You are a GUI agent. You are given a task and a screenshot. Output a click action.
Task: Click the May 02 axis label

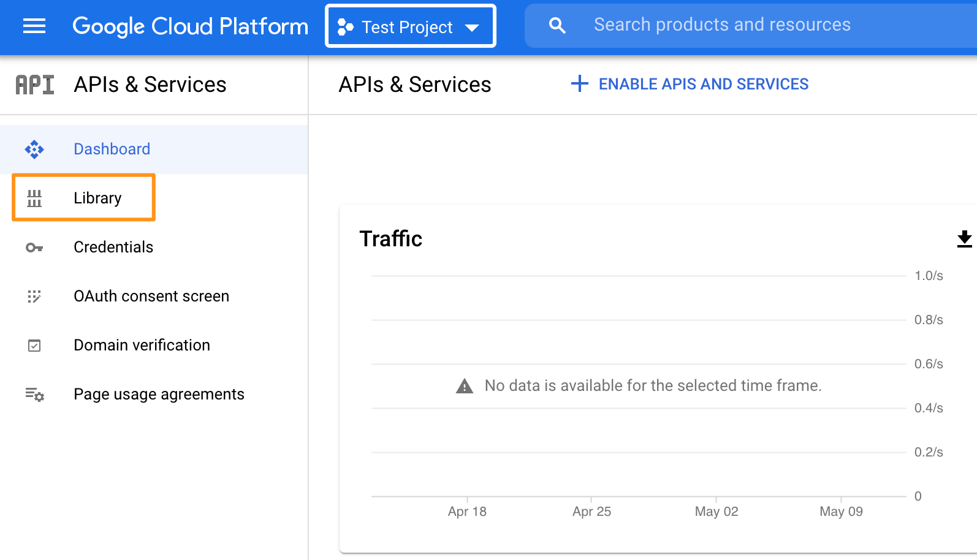(x=717, y=512)
